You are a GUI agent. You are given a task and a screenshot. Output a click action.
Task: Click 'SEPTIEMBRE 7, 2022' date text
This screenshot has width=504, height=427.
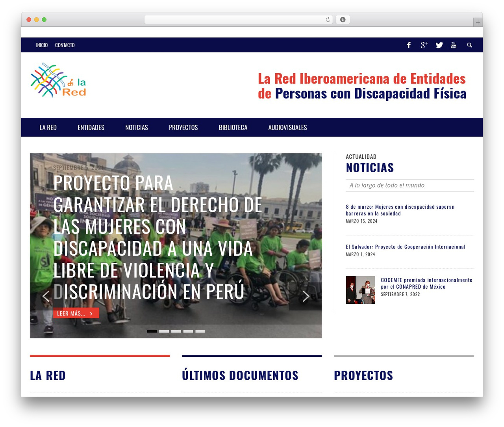click(x=400, y=294)
